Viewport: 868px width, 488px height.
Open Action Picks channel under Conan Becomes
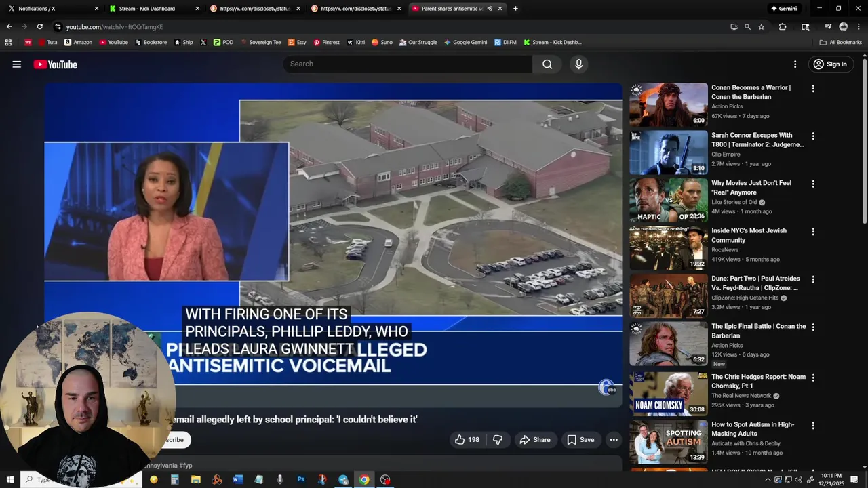(x=727, y=106)
